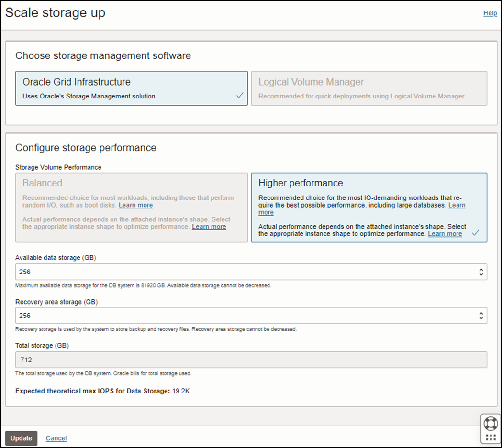
Task: Open the Help link
Action: pyautogui.click(x=490, y=13)
